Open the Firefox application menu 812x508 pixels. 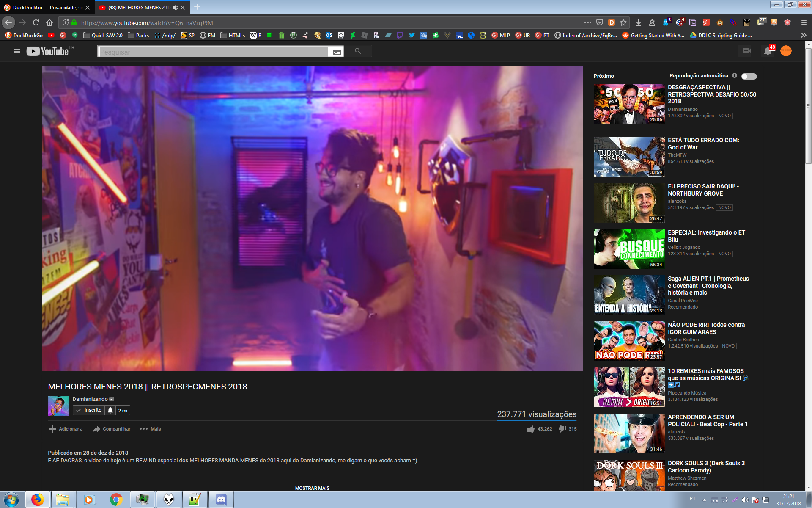click(x=804, y=22)
